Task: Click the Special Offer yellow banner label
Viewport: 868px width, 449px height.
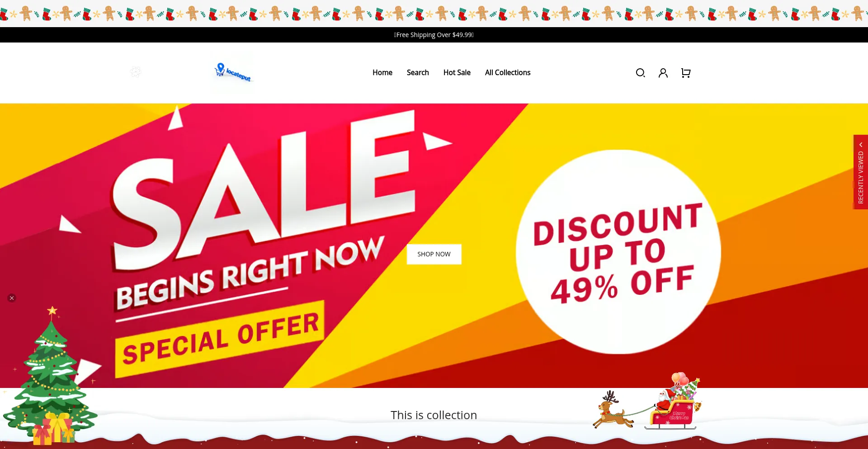Action: (x=220, y=339)
